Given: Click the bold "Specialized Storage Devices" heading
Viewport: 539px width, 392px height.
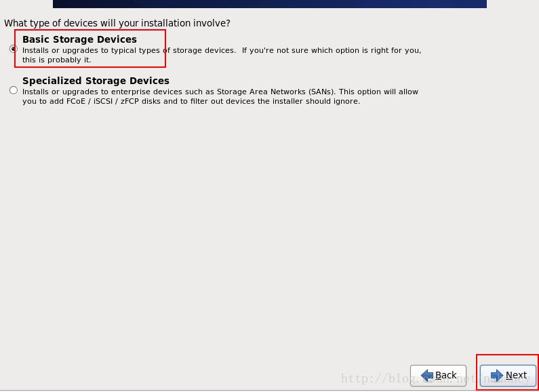Looking at the screenshot, I should 96,81.
